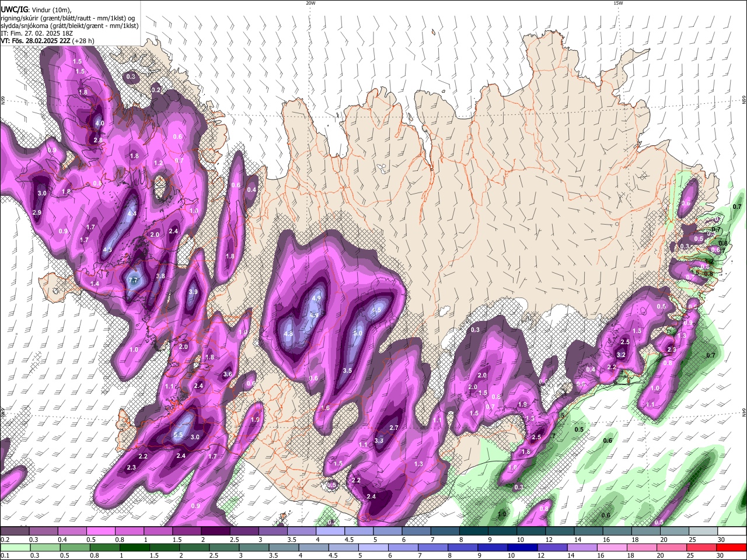The height and width of the screenshot is (560, 747).
Task: Click the 7.7 precipitation value on the map
Action: (133, 281)
